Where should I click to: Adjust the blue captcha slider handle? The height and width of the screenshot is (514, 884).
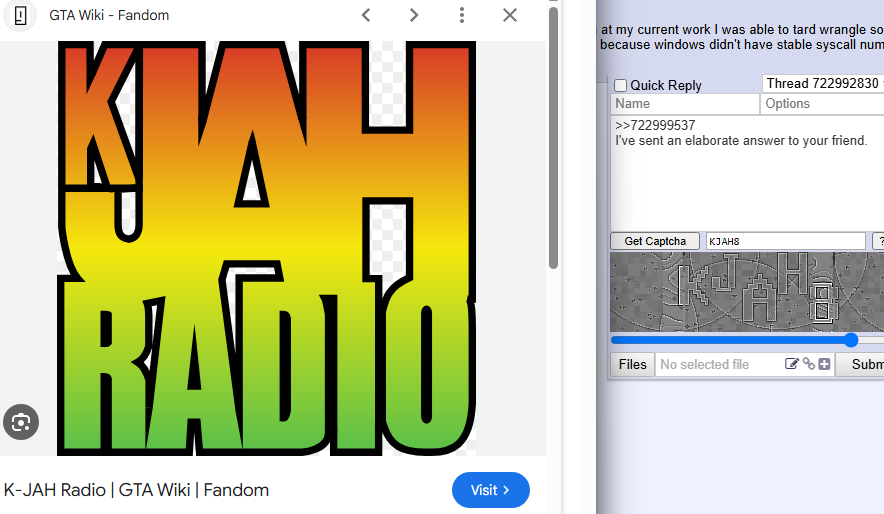[x=851, y=340]
